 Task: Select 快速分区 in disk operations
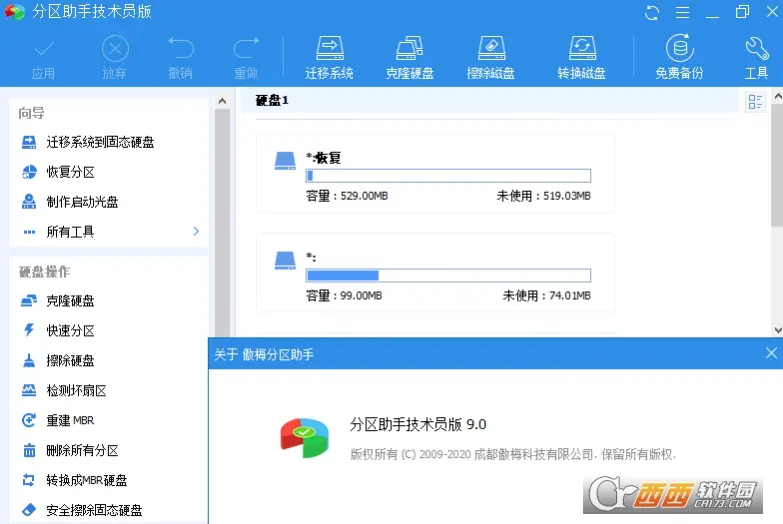pyautogui.click(x=70, y=331)
